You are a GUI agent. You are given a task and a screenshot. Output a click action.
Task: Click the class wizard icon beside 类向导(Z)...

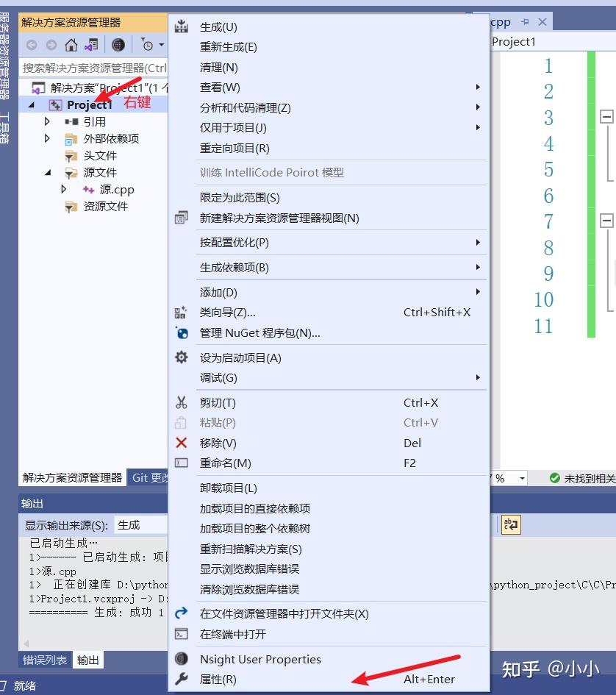[x=181, y=313]
